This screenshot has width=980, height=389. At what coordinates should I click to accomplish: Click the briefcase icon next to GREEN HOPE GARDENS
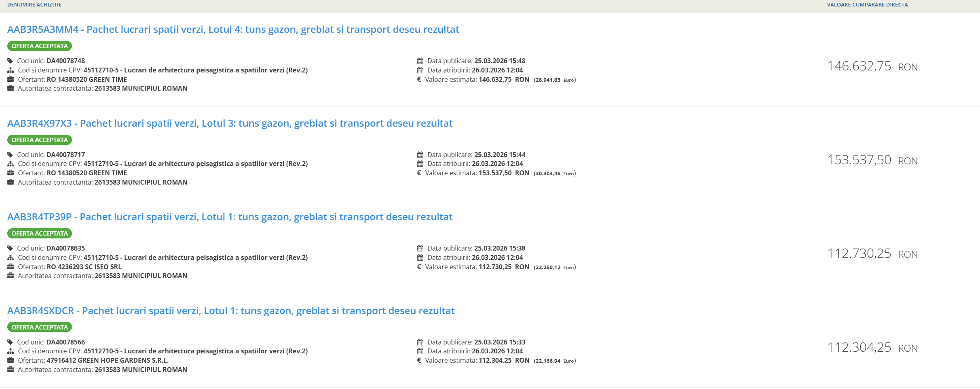[x=11, y=360]
